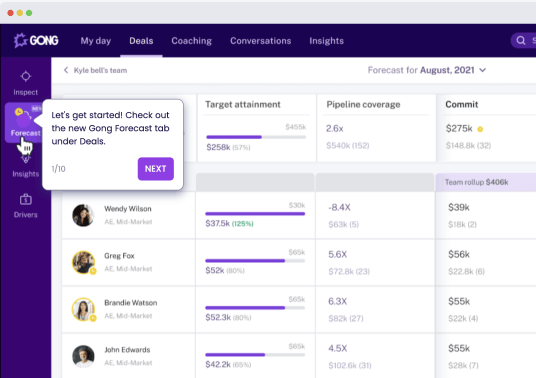Screen dimensions: 536x378
Task: Click Wendy Wilson's target attainment progress bar
Action: click(255, 214)
